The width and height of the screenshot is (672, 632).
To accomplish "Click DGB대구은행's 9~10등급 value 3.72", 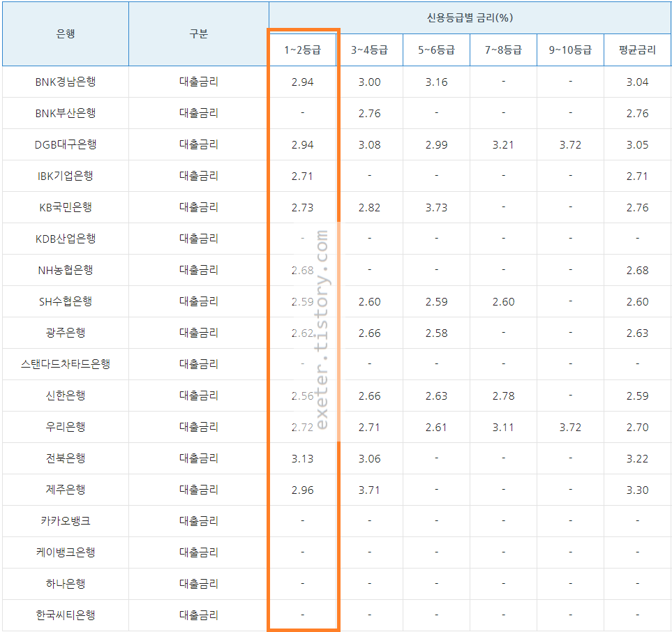I will [x=570, y=145].
